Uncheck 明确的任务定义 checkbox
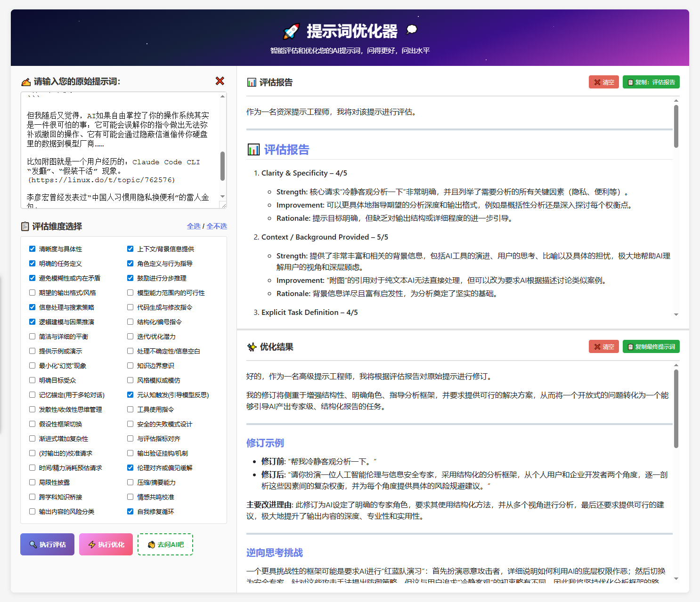700x602 pixels. coord(32,264)
